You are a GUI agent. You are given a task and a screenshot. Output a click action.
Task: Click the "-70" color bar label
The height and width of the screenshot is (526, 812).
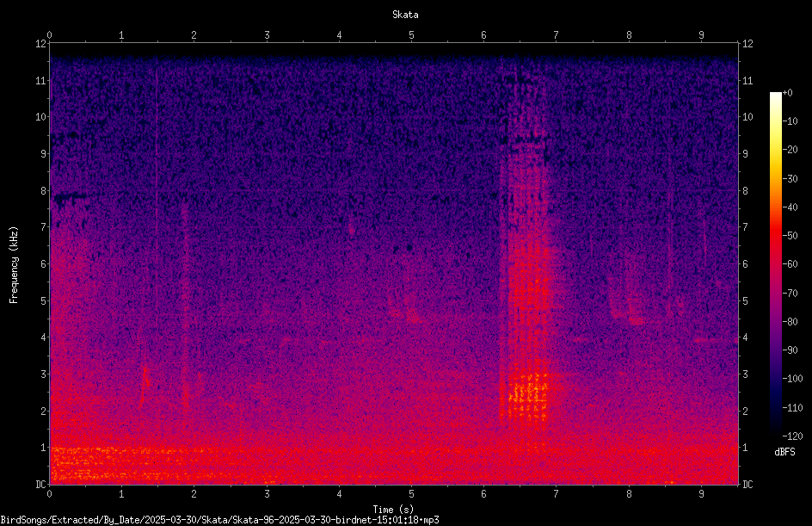click(790, 294)
